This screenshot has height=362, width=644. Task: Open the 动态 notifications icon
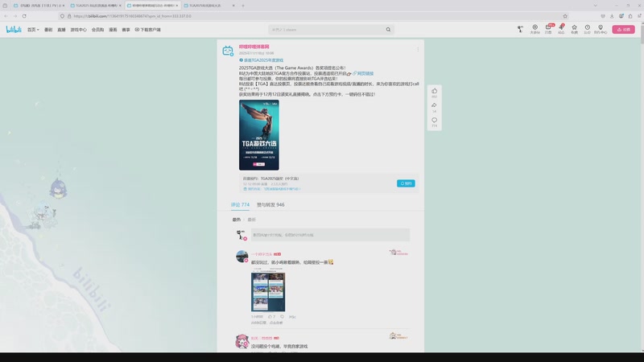pos(561,29)
